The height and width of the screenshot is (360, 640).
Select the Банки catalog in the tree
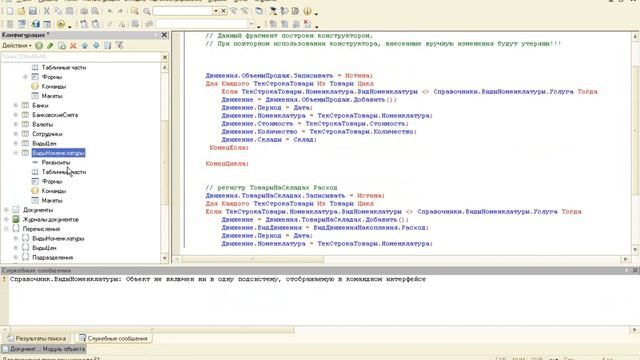tap(40, 105)
